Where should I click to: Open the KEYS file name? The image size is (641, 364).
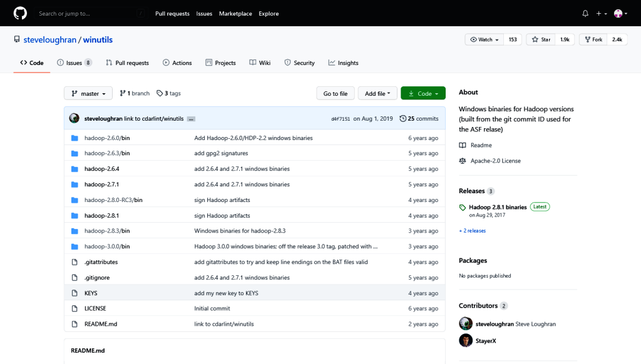coord(91,293)
